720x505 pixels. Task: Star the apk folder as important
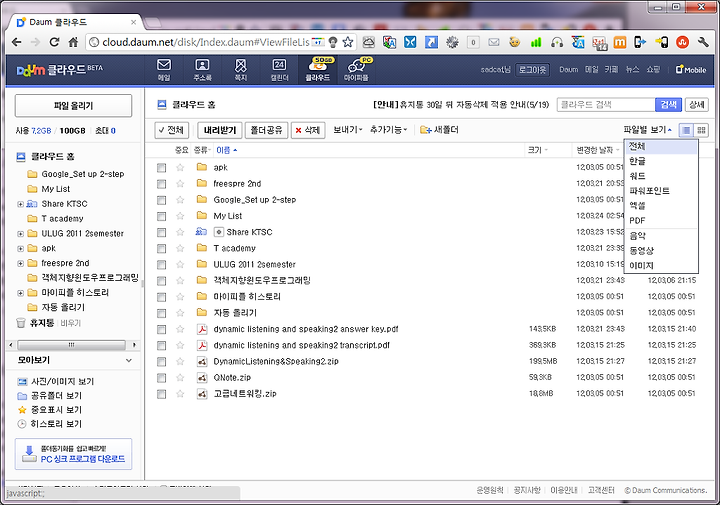click(180, 168)
